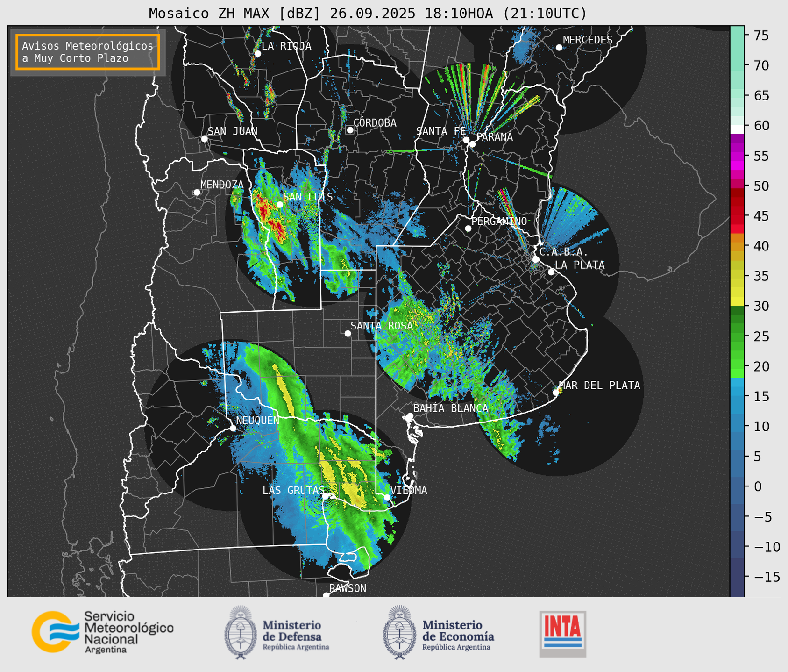Click the Servicio Meteorológico Nacional logo
The image size is (788, 672).
(102, 632)
